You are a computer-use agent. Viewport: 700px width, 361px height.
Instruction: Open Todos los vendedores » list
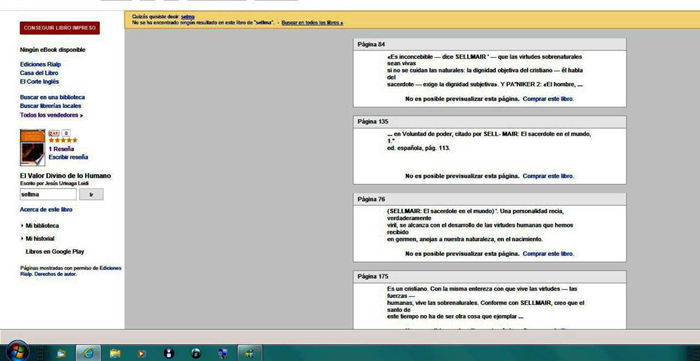[51, 115]
